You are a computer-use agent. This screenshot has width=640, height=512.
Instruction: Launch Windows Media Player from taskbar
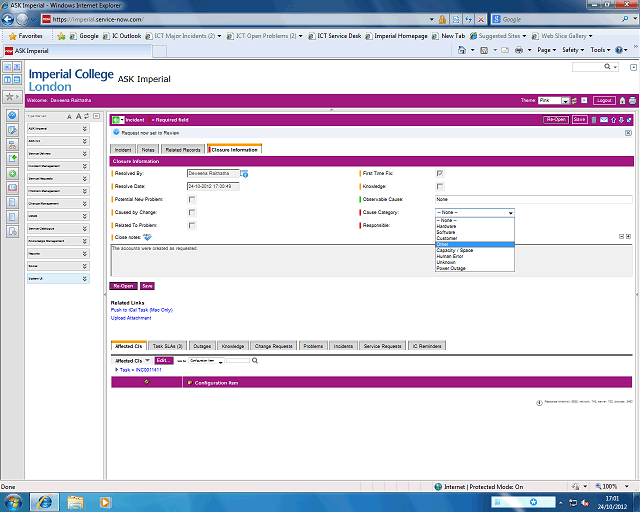[x=103, y=499]
